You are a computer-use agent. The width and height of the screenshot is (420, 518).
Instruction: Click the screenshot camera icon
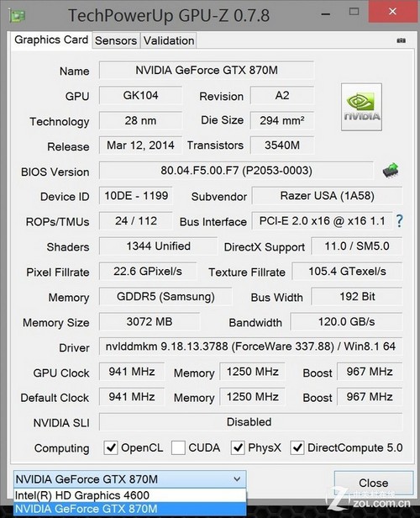(x=402, y=40)
